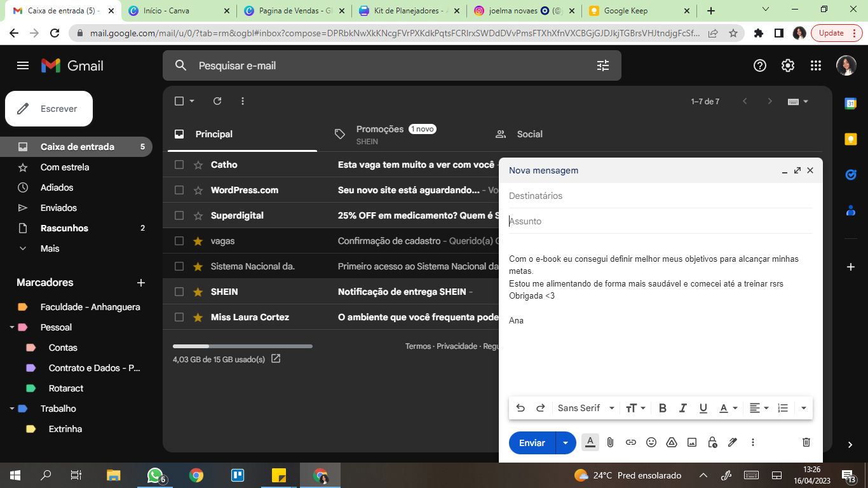Discard the draft with trash icon
The height and width of the screenshot is (488, 868).
tap(806, 442)
